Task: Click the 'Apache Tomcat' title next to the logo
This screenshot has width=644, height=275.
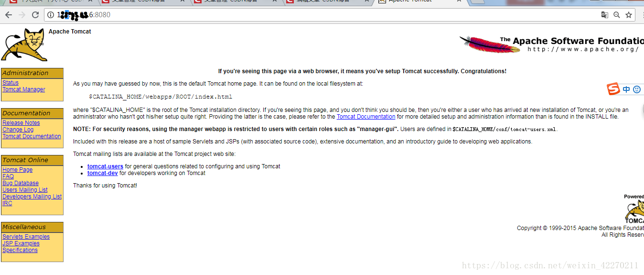Action: (70, 32)
